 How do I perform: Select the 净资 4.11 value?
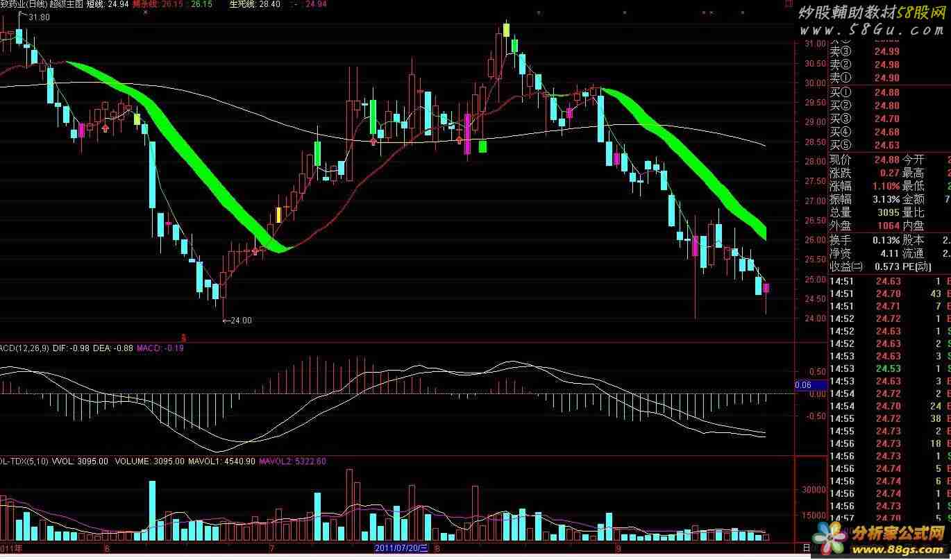pos(889,253)
